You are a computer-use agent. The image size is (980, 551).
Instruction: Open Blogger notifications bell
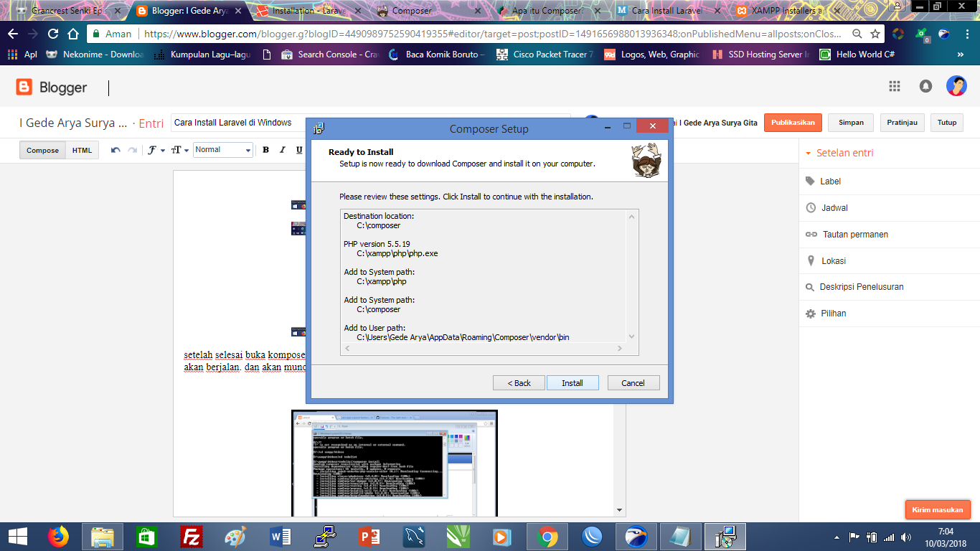click(925, 86)
